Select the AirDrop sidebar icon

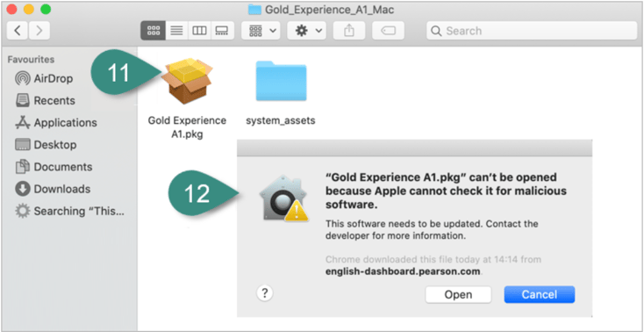coord(22,78)
